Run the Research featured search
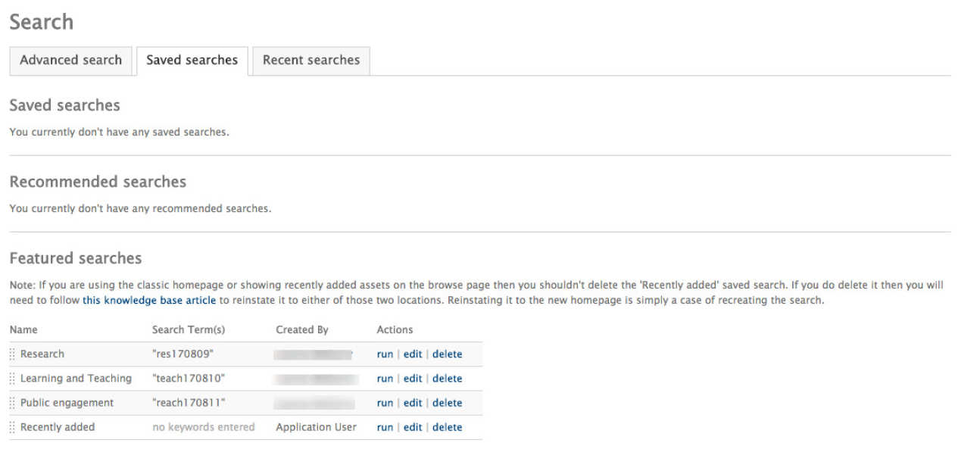 pos(385,354)
